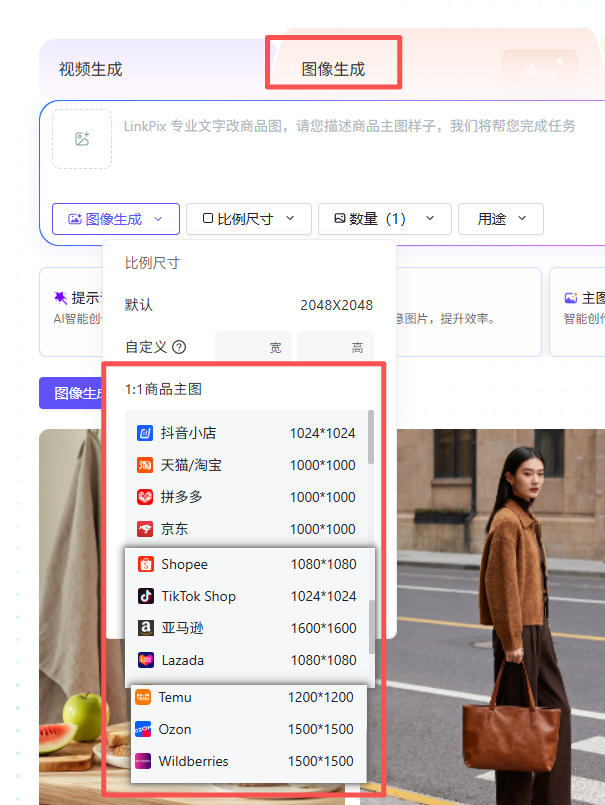Click the custom width 宽 input field
This screenshot has height=805, width=605.
[x=254, y=347]
